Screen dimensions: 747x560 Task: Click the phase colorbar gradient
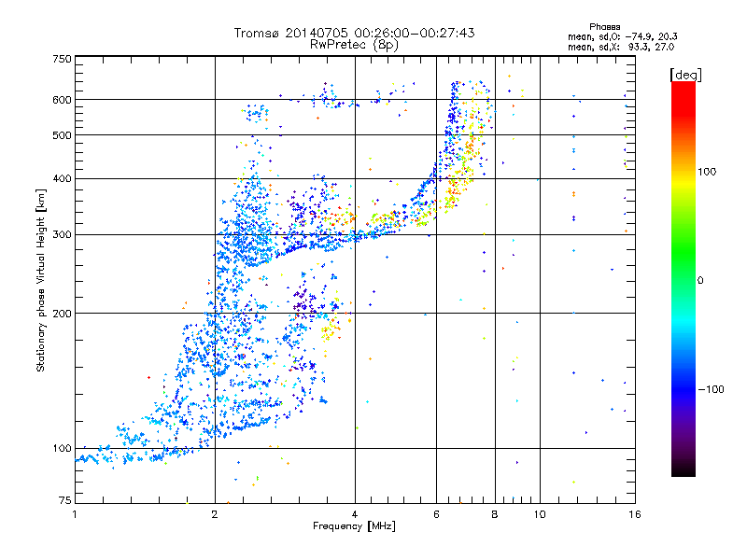pyautogui.click(x=684, y=278)
